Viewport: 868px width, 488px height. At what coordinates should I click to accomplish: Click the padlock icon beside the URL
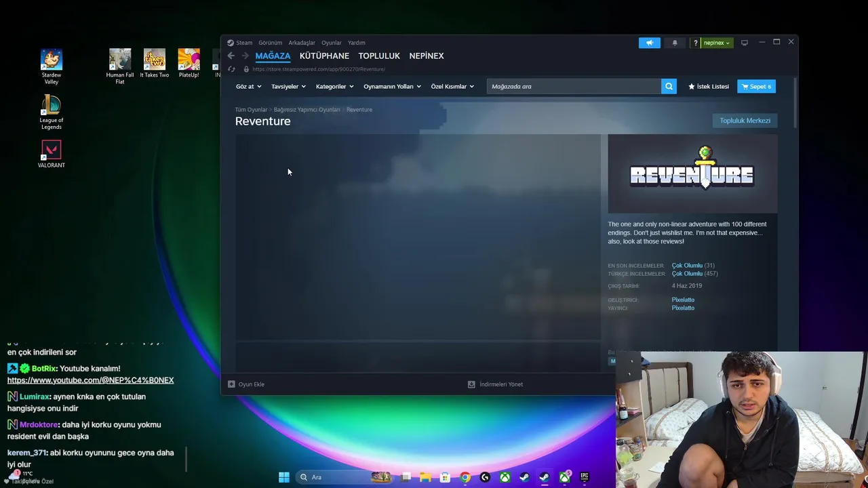pyautogui.click(x=246, y=69)
